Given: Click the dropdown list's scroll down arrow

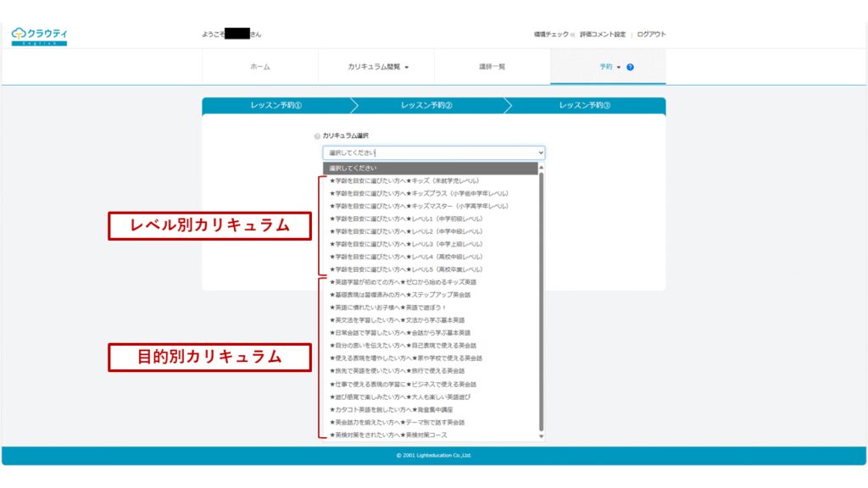Looking at the screenshot, I should pyautogui.click(x=541, y=436).
